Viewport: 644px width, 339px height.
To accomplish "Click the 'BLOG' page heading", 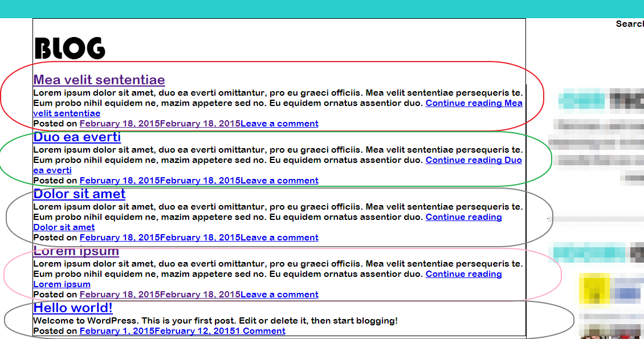I will point(70,48).
